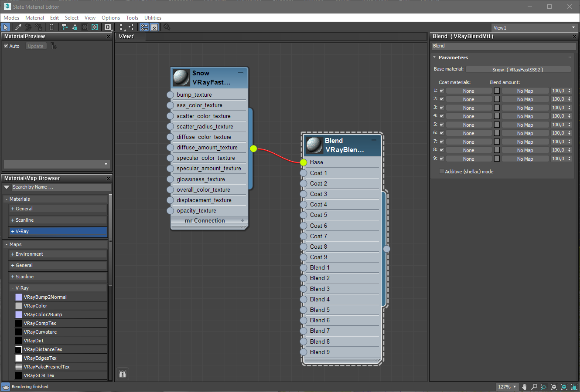The image size is (580, 392).
Task: Select the eyedropper Pick Material tool
Action: [x=18, y=27]
